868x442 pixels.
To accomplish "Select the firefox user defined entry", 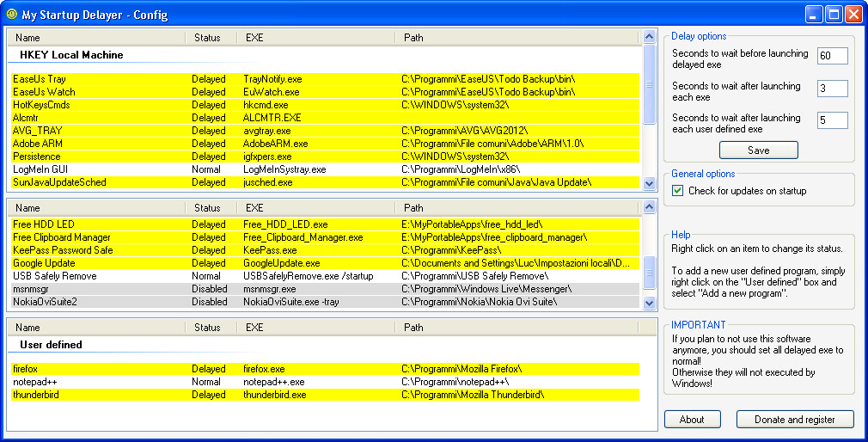I will tap(326, 369).
